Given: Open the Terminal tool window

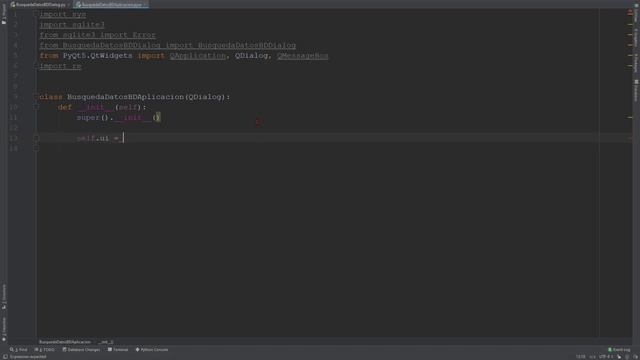Looking at the screenshot, I should pos(118,350).
